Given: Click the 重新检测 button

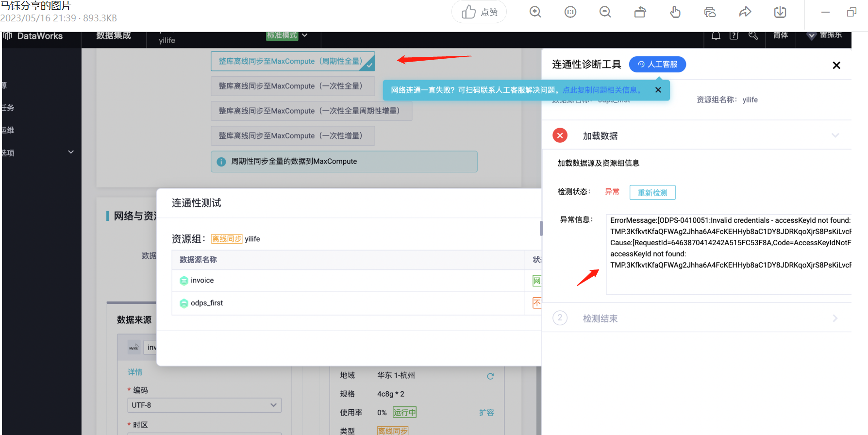Looking at the screenshot, I should point(652,192).
